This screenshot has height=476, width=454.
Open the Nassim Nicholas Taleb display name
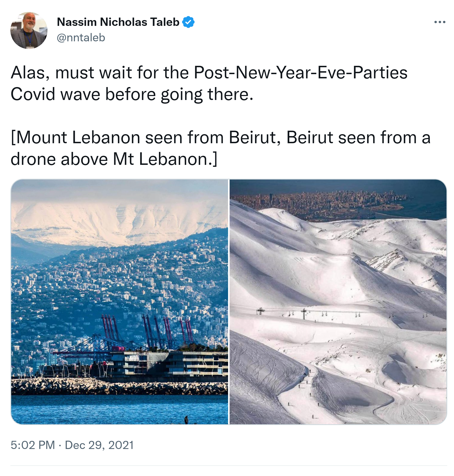point(118,22)
